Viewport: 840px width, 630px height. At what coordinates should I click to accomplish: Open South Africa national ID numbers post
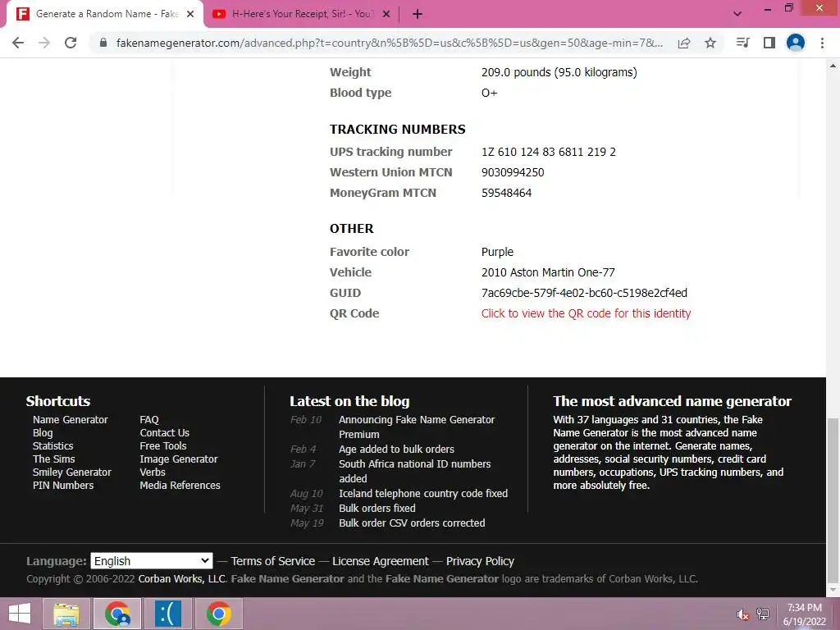click(x=414, y=471)
